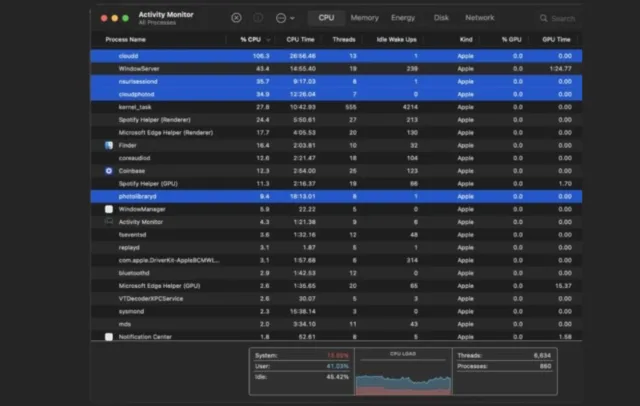Click the search magnifier icon
This screenshot has height=406, width=640.
click(544, 18)
